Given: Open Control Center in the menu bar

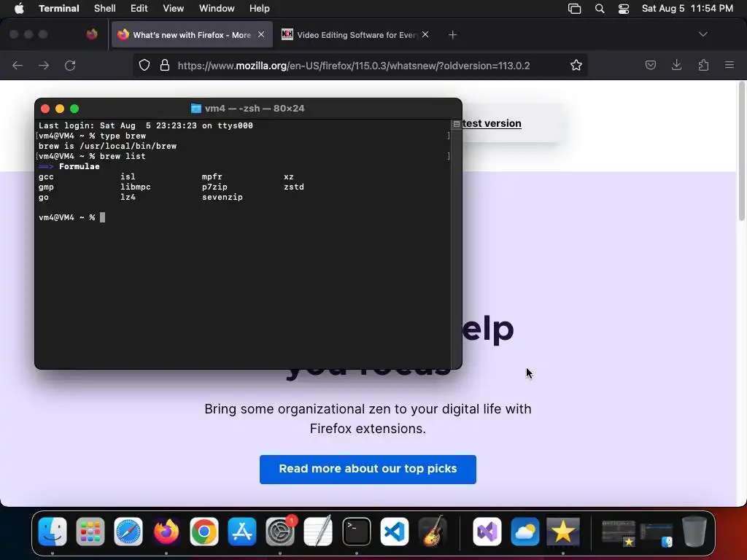Looking at the screenshot, I should (624, 9).
